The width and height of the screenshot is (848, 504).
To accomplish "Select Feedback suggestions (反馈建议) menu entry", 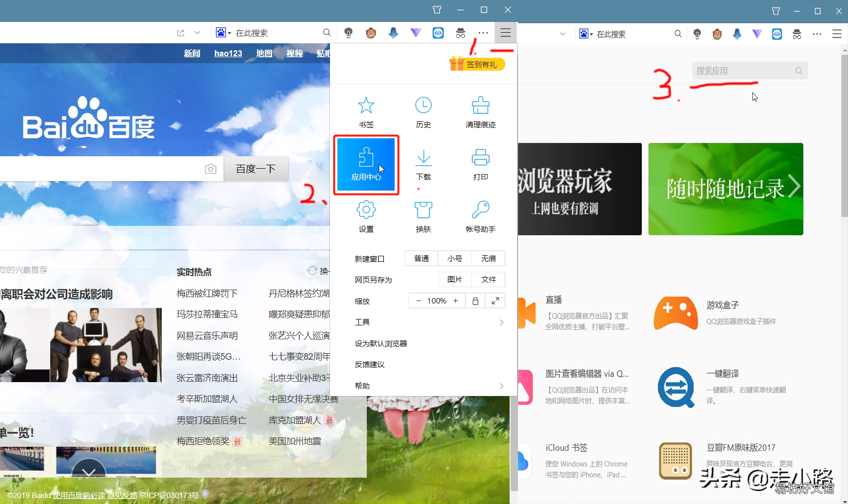I will click(x=369, y=365).
